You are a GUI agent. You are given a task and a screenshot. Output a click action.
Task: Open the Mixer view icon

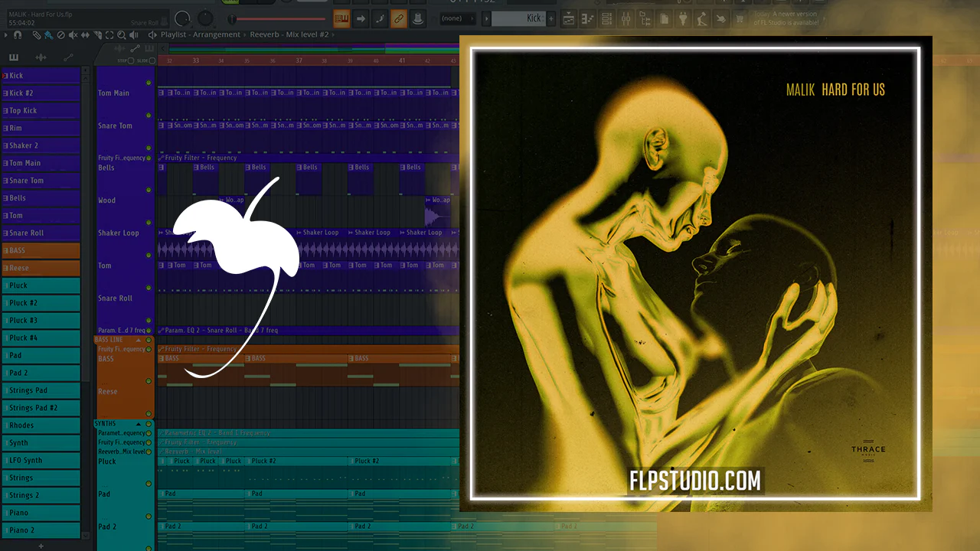point(627,18)
